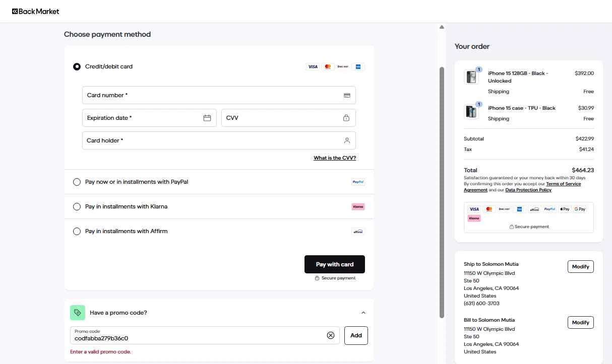The image size is (612, 364).
Task: Open the calendar icon in Expiration date
Action: [207, 118]
